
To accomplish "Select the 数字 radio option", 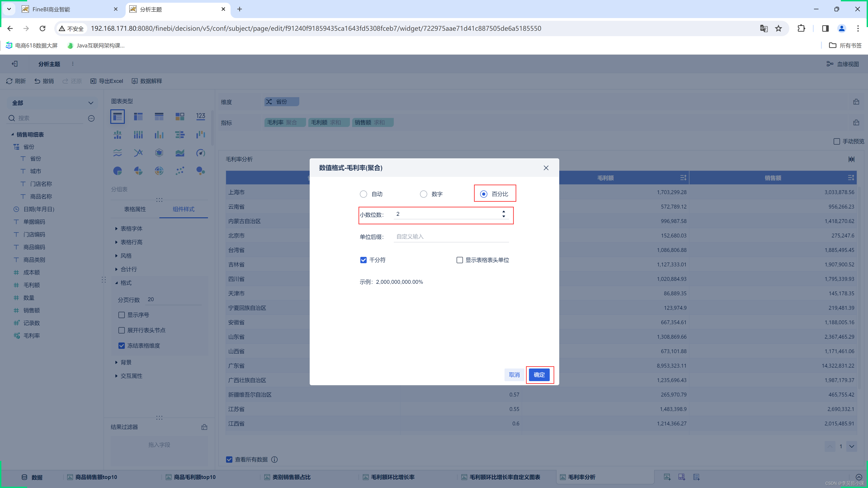I will tap(424, 194).
